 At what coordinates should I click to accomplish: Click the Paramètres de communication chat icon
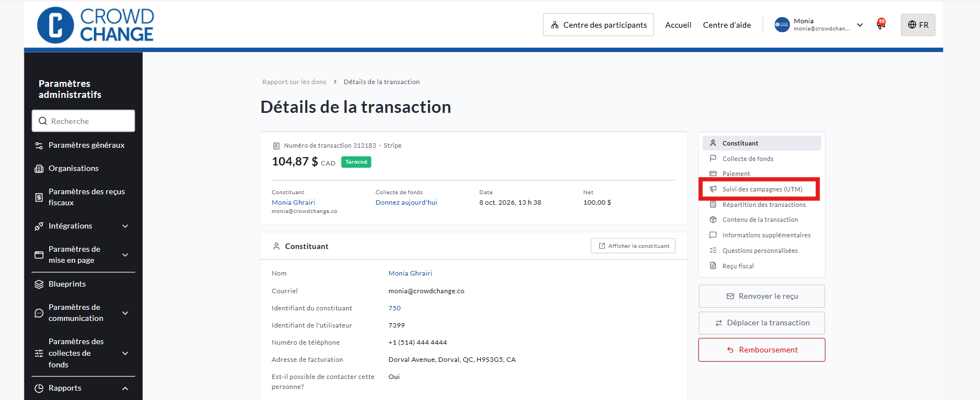coord(39,313)
